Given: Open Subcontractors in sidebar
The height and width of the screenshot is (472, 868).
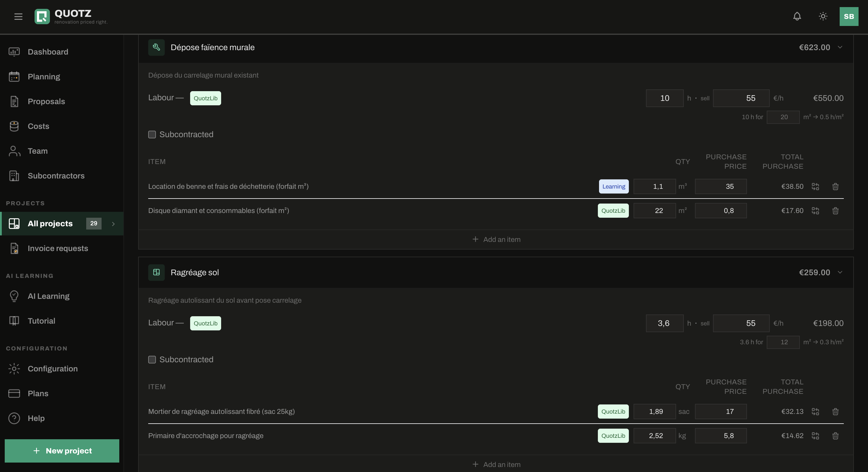Looking at the screenshot, I should 62,176.
